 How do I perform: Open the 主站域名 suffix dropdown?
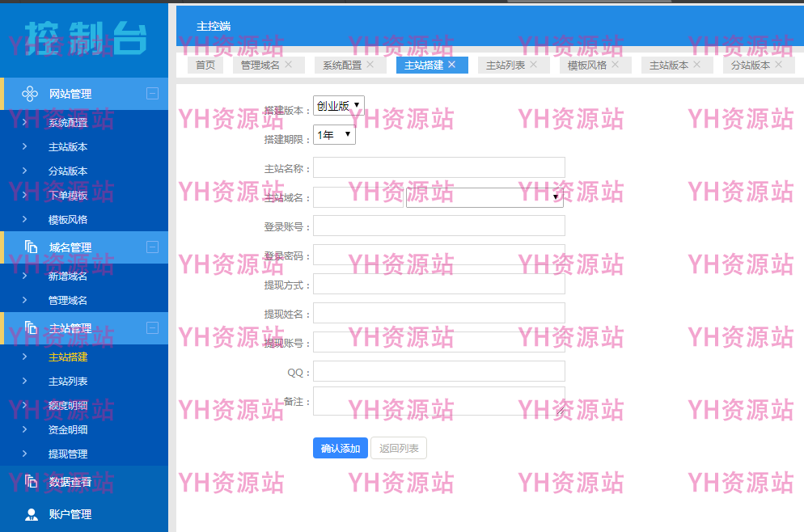(485, 197)
